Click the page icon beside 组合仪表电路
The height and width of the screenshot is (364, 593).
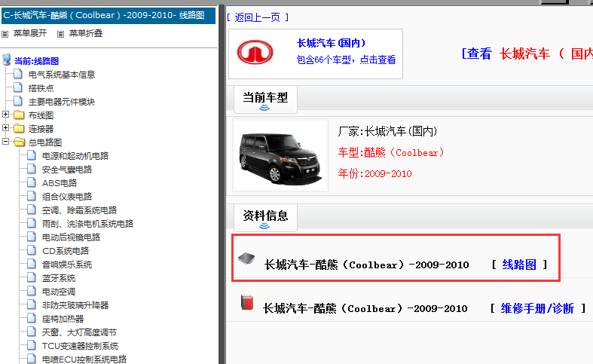pyautogui.click(x=32, y=197)
